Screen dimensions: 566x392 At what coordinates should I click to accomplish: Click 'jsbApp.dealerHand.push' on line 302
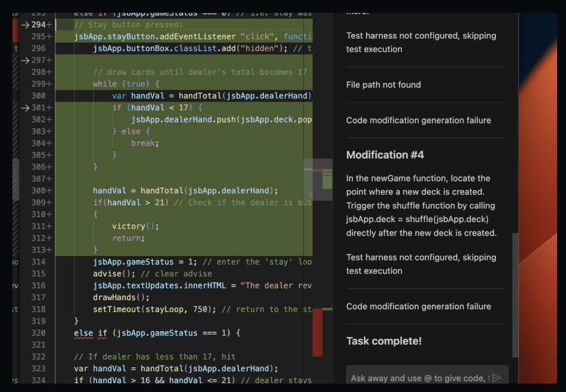coord(184,120)
